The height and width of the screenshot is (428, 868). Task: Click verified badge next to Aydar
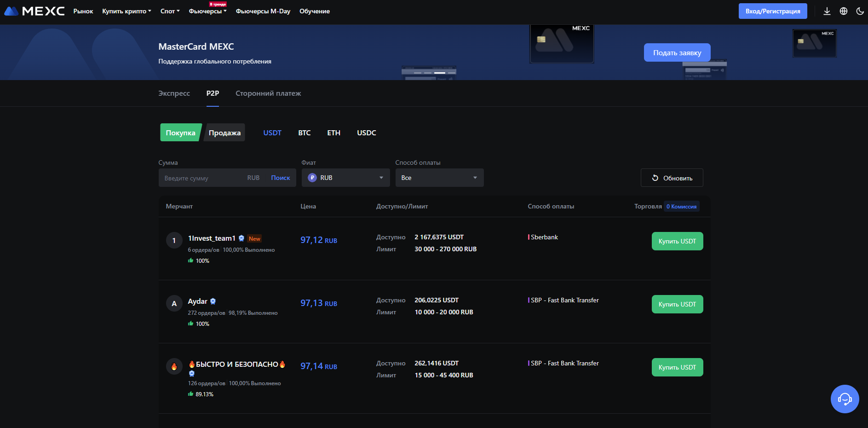[213, 301]
